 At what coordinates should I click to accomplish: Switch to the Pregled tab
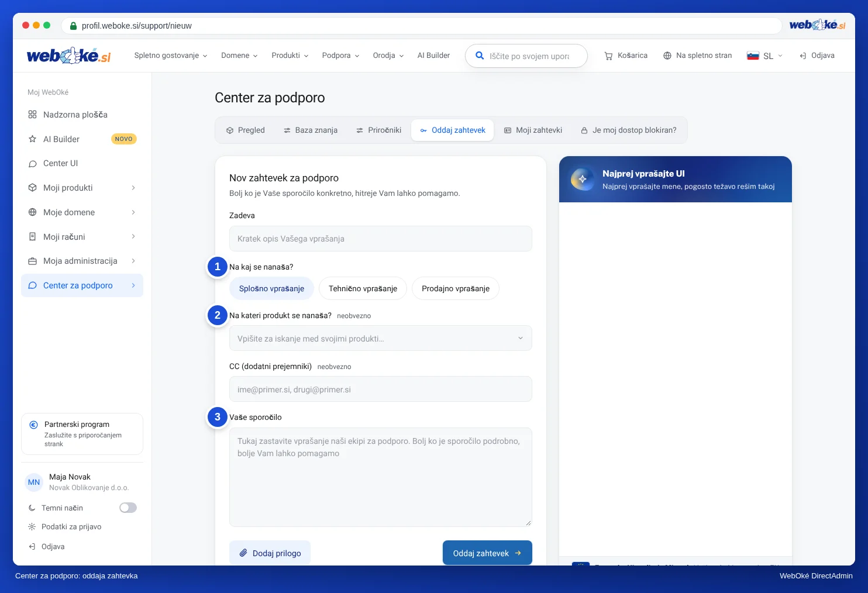pos(246,130)
